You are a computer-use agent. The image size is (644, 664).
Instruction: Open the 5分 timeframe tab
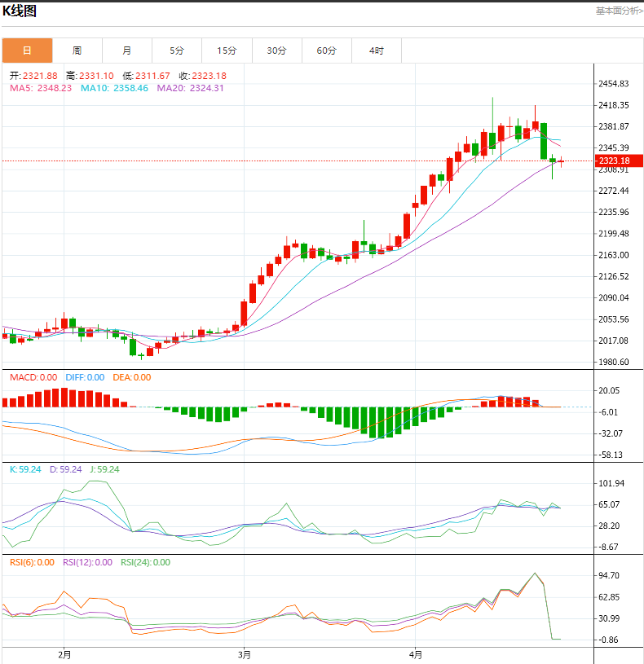pos(177,51)
